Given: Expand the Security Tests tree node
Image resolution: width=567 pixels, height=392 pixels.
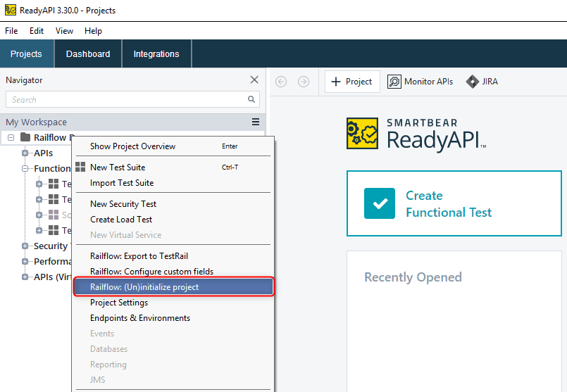Looking at the screenshot, I should (x=25, y=246).
